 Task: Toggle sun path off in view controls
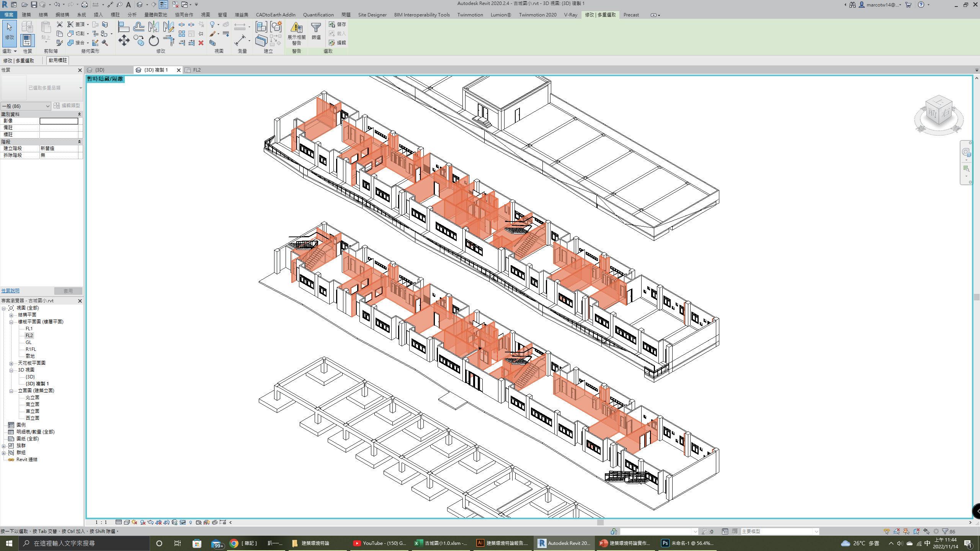pos(134,522)
